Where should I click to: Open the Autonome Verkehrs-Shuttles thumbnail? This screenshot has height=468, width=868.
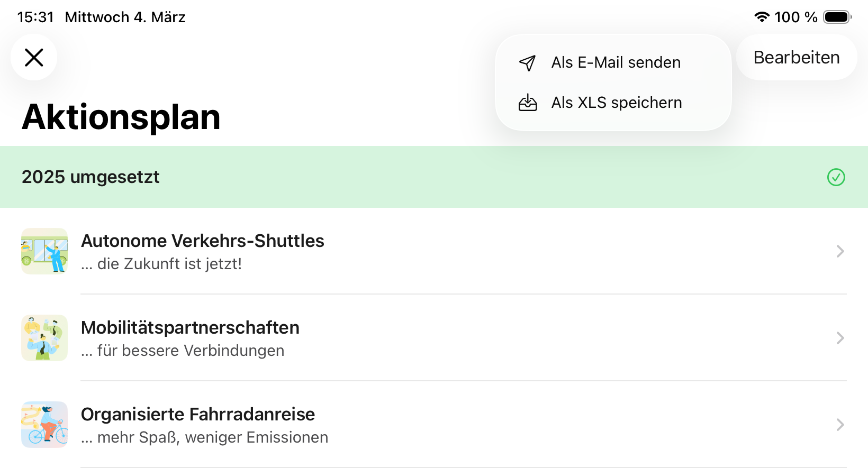click(44, 251)
